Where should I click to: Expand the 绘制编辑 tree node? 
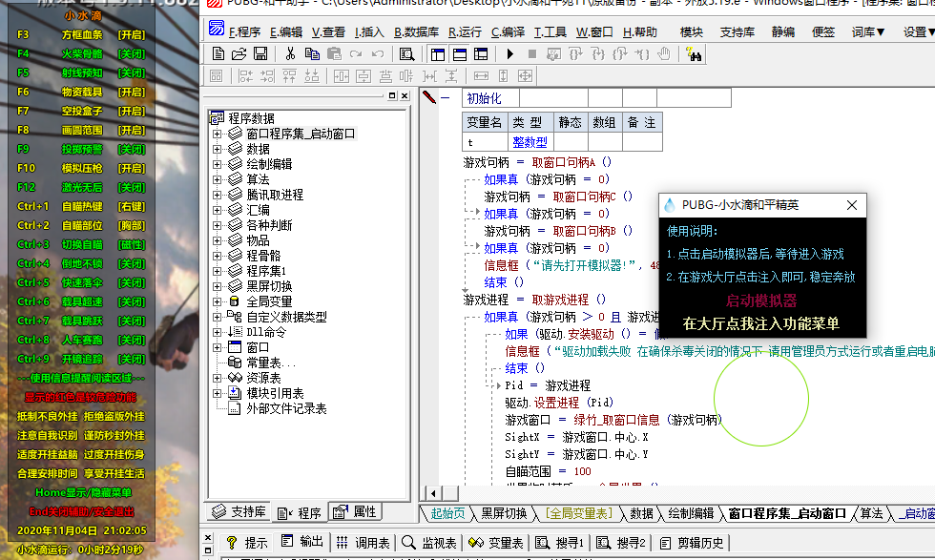pos(217,164)
